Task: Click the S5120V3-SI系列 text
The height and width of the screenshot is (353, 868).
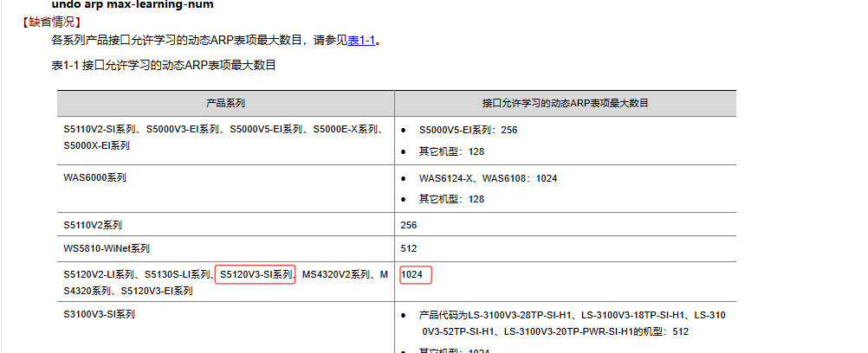Action: click(256, 274)
